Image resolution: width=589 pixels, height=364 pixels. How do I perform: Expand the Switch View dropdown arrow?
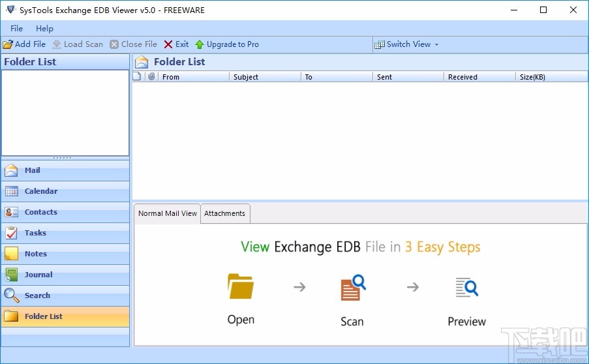click(436, 44)
